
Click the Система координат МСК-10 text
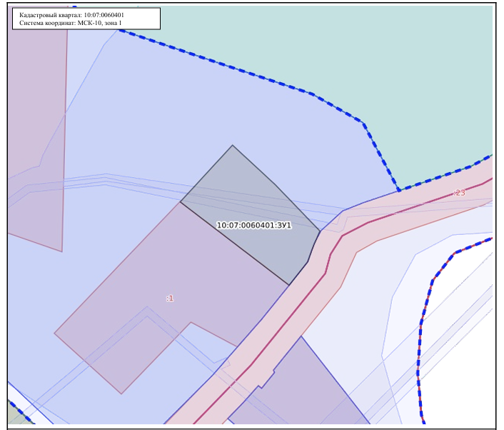pyautogui.click(x=71, y=23)
